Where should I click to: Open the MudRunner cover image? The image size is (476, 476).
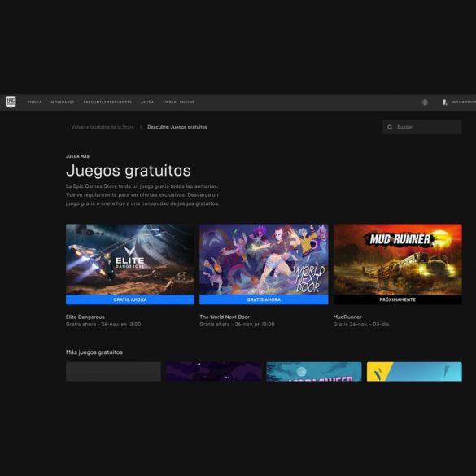398,260
